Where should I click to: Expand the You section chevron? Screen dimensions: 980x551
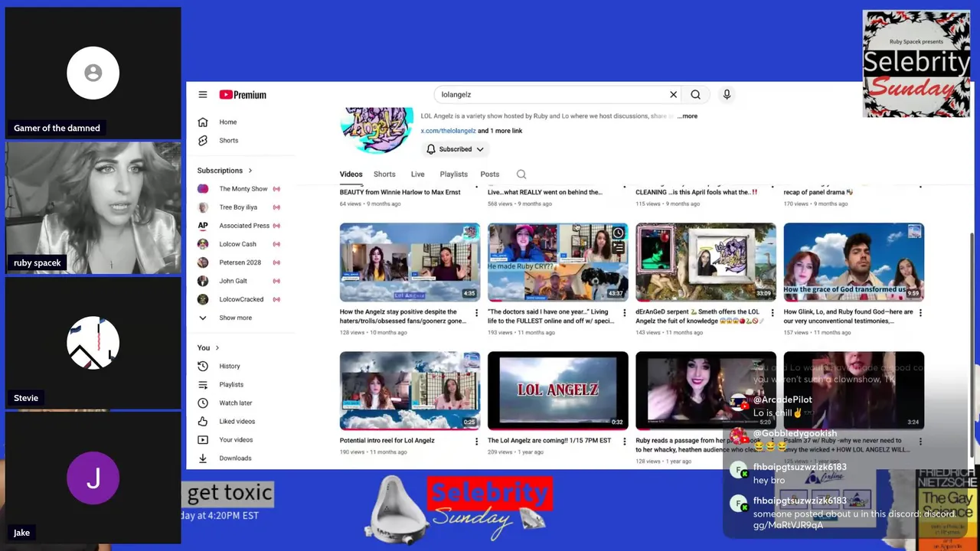[x=217, y=348]
